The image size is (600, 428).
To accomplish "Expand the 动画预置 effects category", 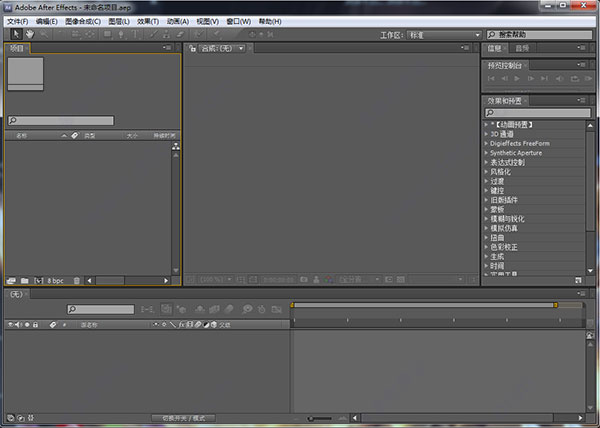I will (x=486, y=124).
